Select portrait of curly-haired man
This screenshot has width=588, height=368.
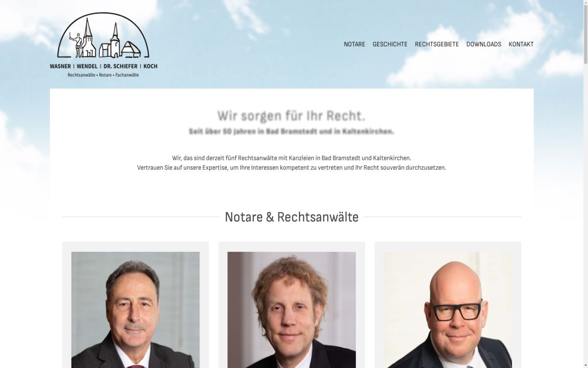[292, 310]
